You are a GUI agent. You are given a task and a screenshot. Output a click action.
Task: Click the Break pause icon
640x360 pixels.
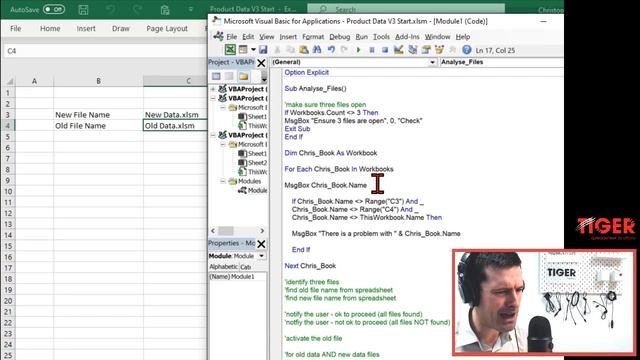[372, 50]
